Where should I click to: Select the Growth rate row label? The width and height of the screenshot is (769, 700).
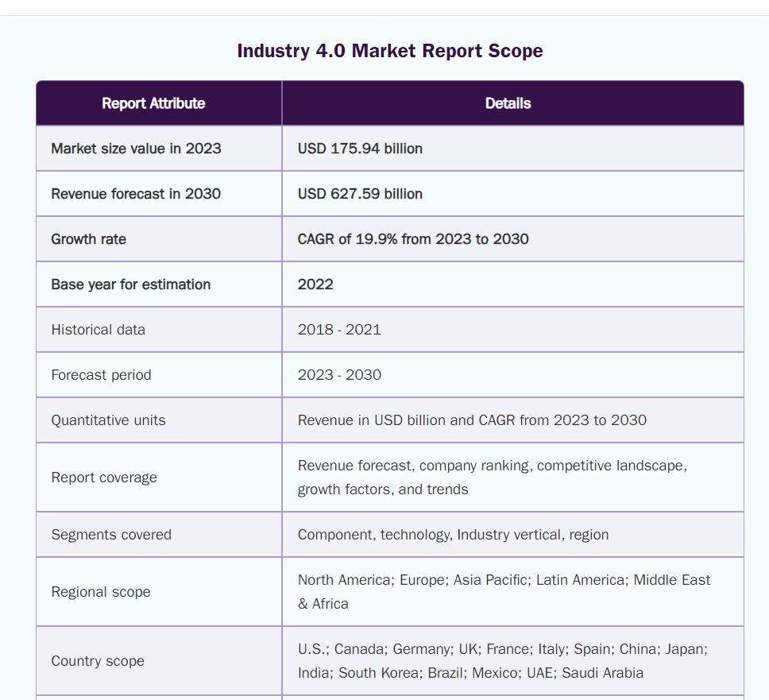(x=88, y=239)
